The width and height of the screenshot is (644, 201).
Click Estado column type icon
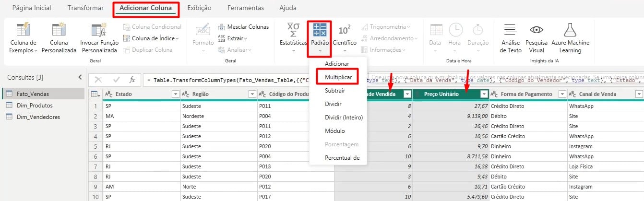tap(108, 94)
